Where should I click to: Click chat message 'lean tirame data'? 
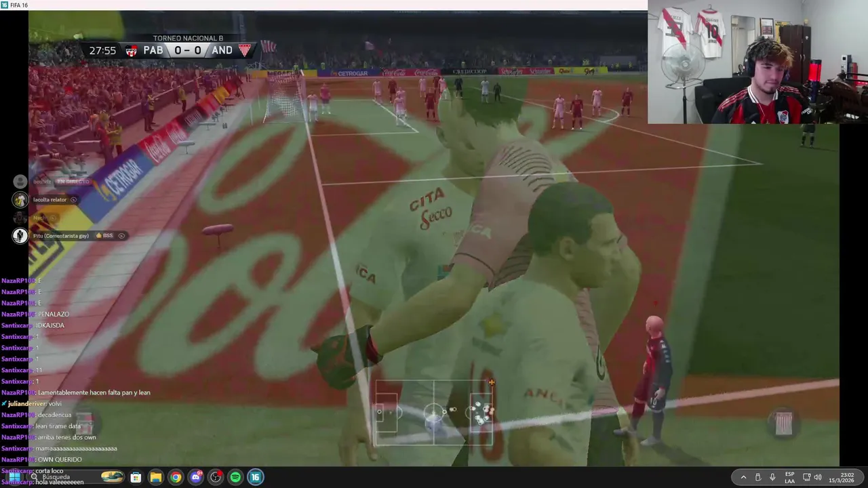click(58, 426)
